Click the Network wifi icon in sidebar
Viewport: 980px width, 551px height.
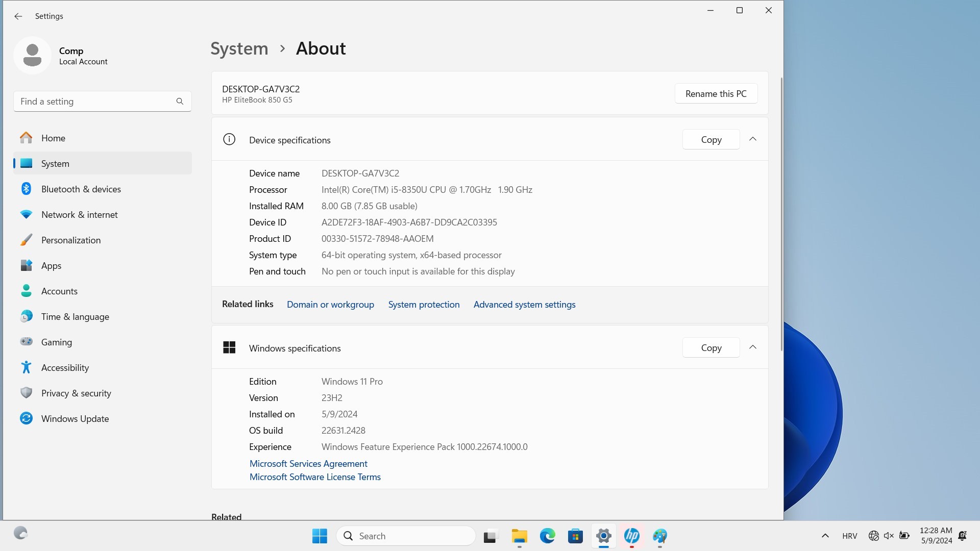point(26,214)
